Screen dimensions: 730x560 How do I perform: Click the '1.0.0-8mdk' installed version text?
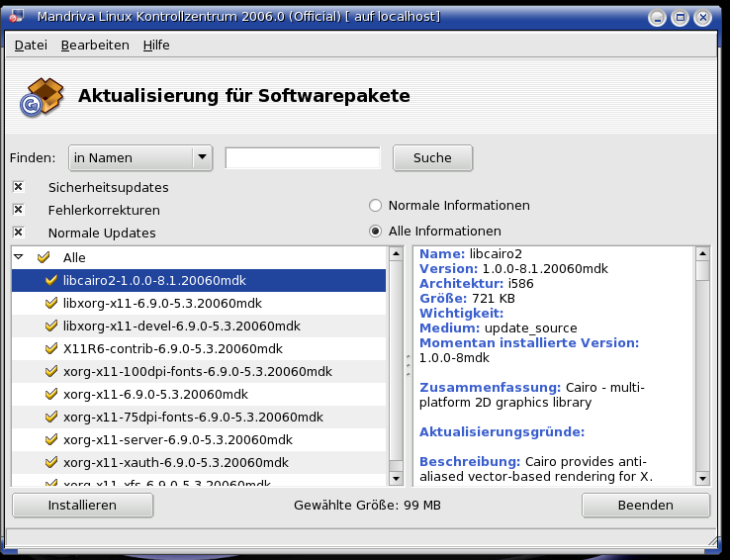point(454,358)
